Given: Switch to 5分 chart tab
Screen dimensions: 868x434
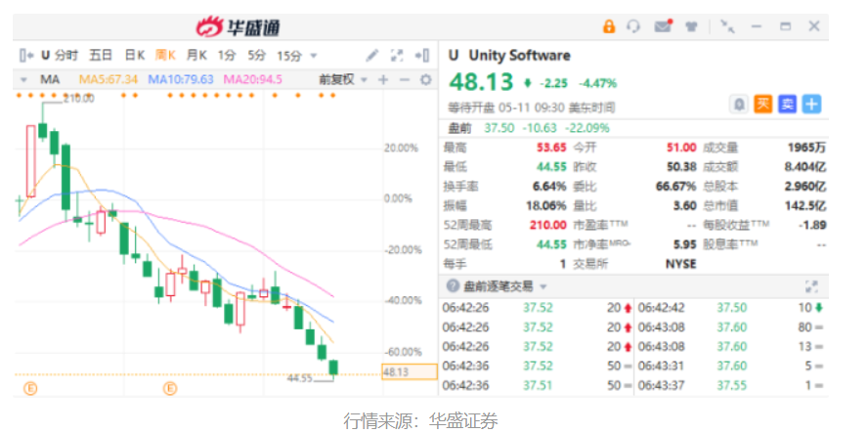Looking at the screenshot, I should coord(256,56).
